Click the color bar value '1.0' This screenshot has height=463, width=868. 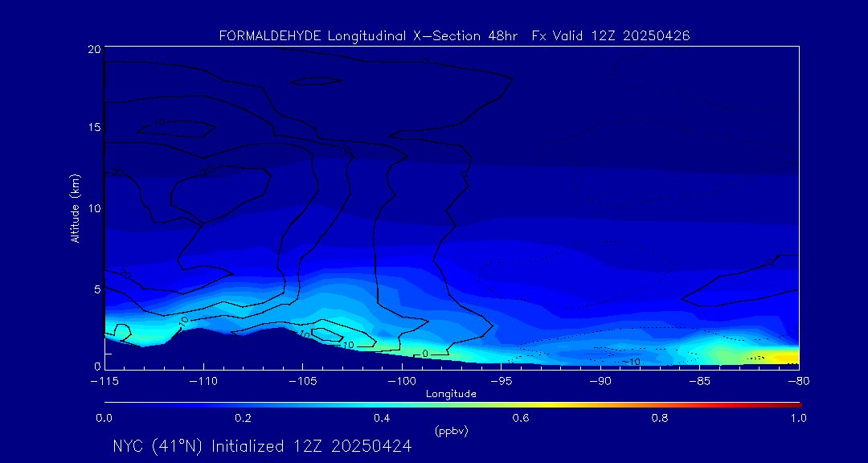pyautogui.click(x=799, y=419)
